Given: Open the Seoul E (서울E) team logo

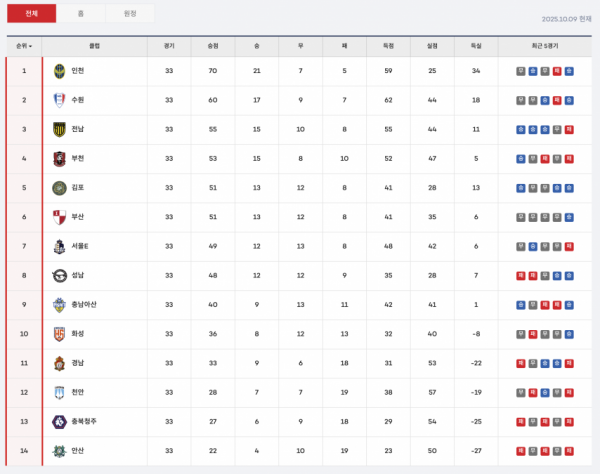Looking at the screenshot, I should click(x=59, y=246).
